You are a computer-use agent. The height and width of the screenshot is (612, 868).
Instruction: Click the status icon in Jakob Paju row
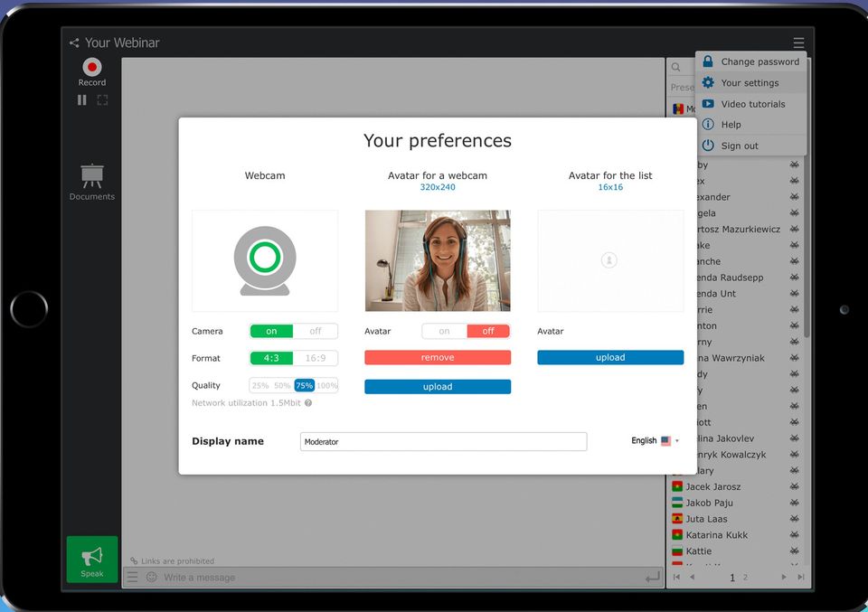795,503
